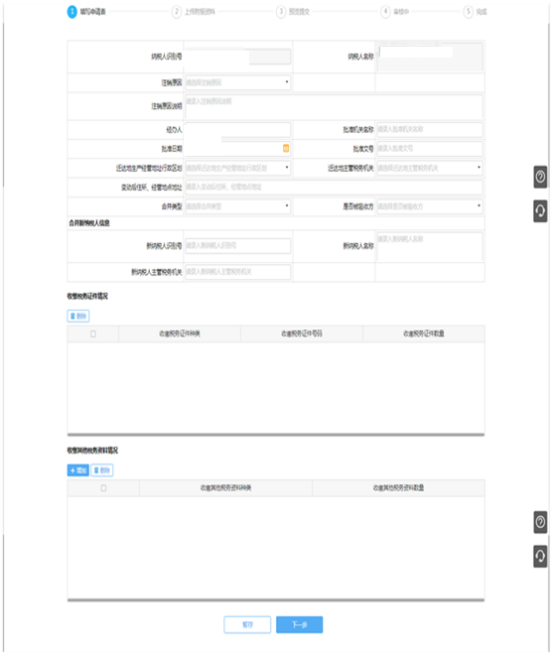Open the 迁达地生产经营地址行政区划 dropdown
This screenshot has width=554, height=656.
pos(238,168)
